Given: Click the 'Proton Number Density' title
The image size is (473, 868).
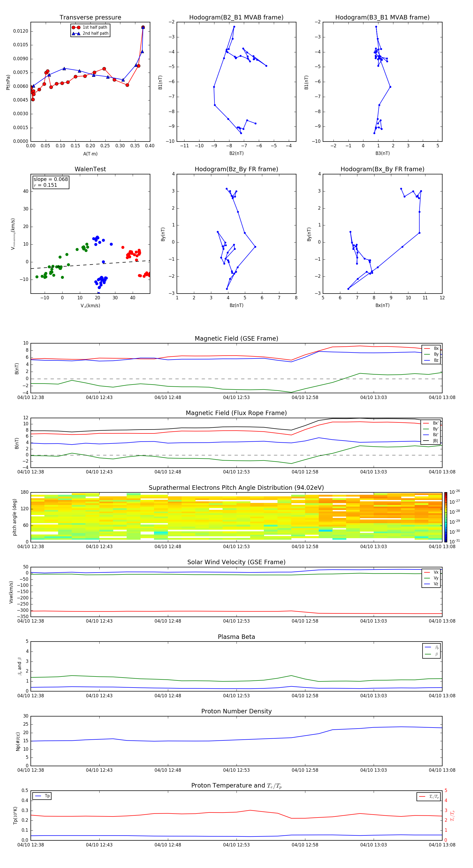Looking at the screenshot, I should pyautogui.click(x=236, y=711).
